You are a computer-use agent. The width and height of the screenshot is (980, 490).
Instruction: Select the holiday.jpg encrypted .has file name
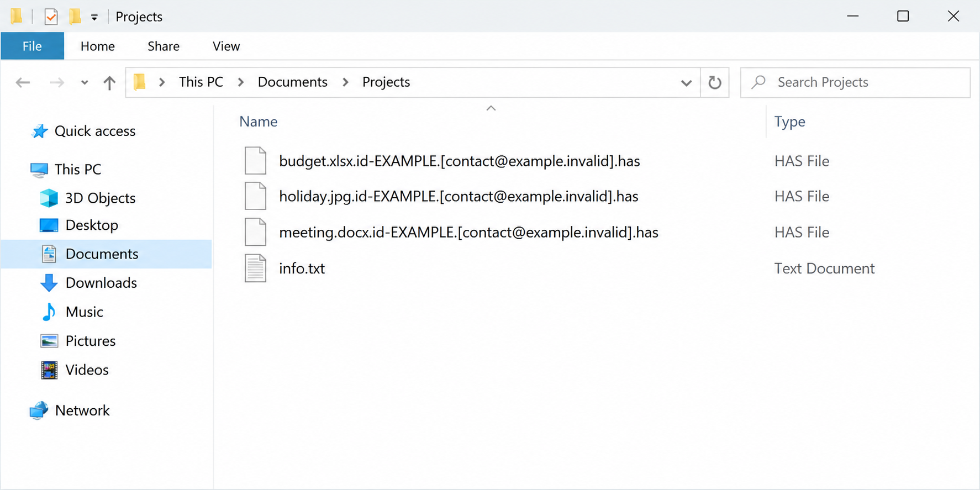coord(459,196)
